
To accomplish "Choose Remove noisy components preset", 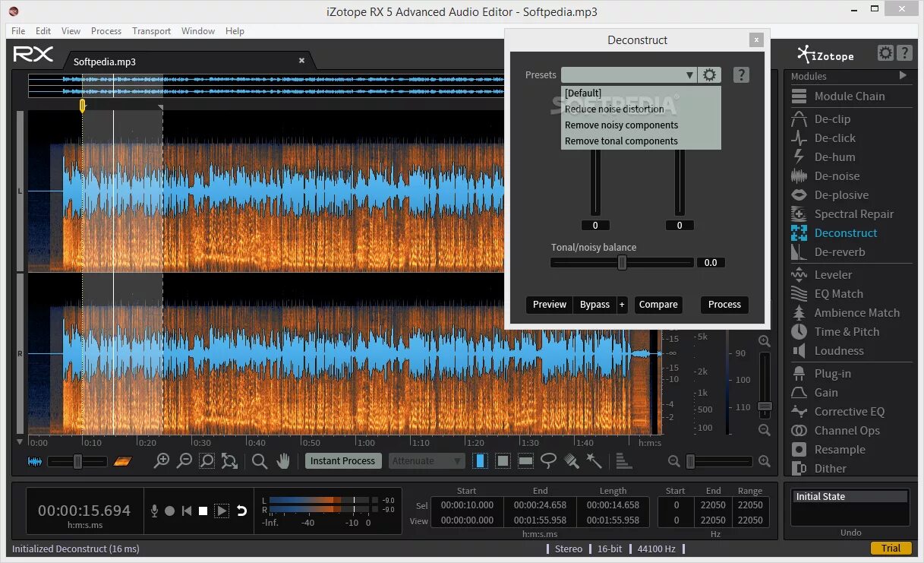I will coord(641,125).
